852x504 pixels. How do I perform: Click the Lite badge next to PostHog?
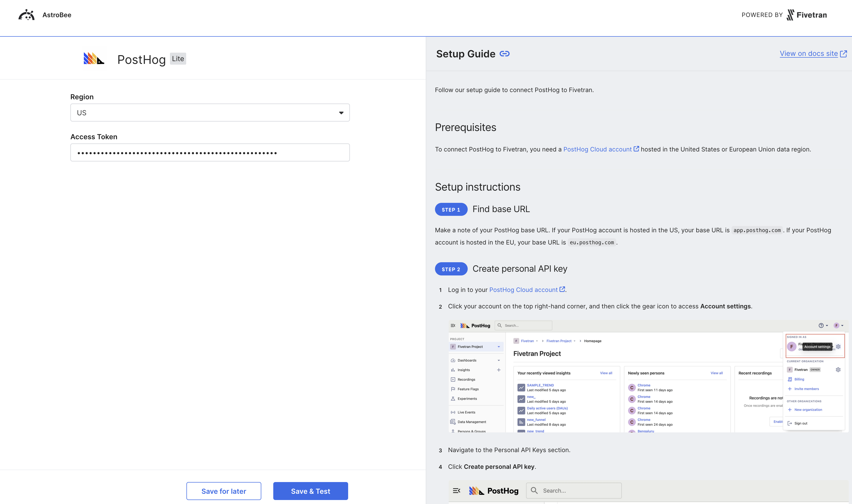pyautogui.click(x=178, y=59)
